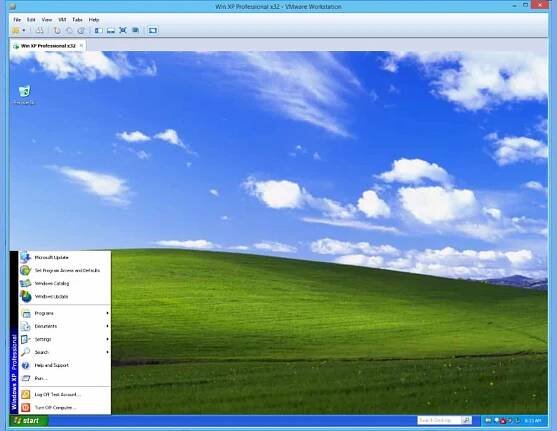Open the Run... dialog entry
Viewport: 557px width, 431px height.
(65, 378)
